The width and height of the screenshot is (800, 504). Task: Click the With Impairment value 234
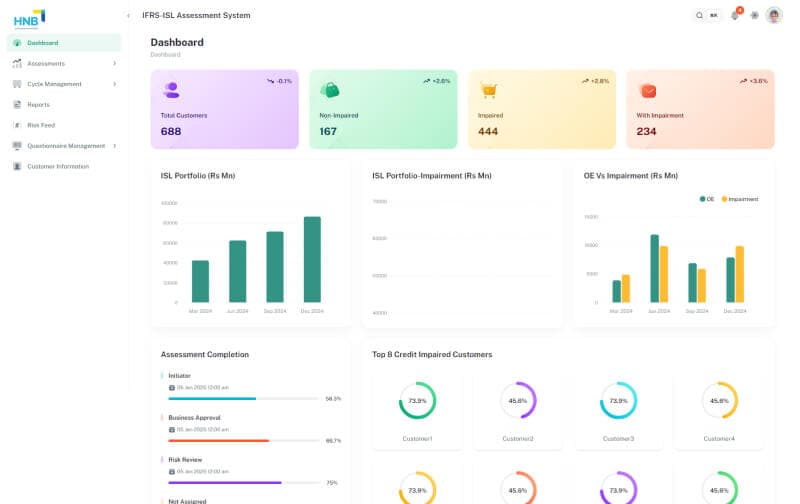click(646, 132)
